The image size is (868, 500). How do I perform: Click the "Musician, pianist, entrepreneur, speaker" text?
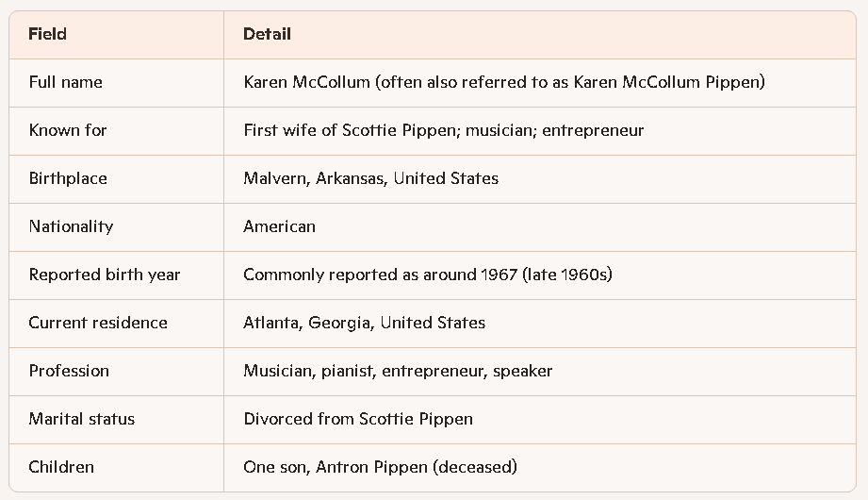(398, 371)
